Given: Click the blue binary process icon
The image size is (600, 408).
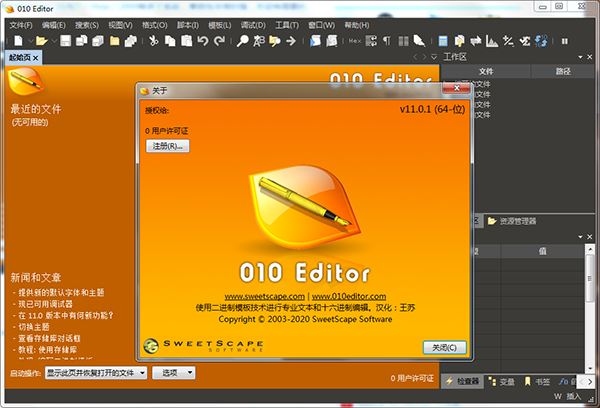Looking at the screenshot, I should tap(541, 41).
